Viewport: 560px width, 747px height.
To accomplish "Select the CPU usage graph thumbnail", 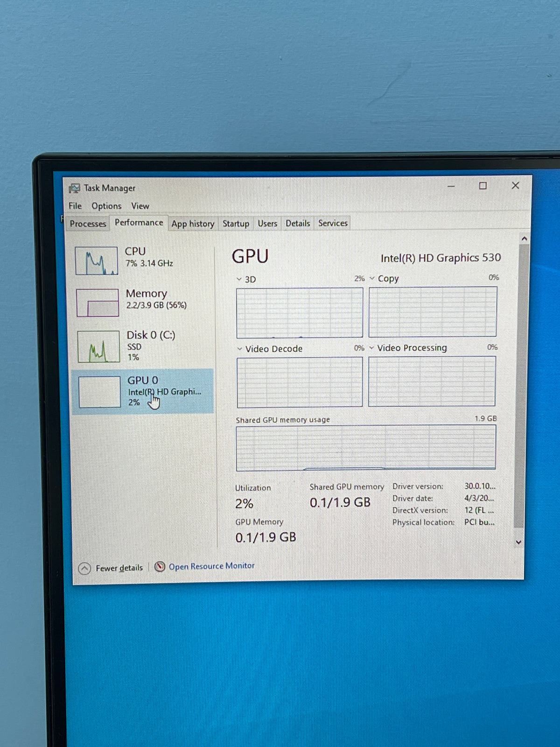I will pos(97,261).
